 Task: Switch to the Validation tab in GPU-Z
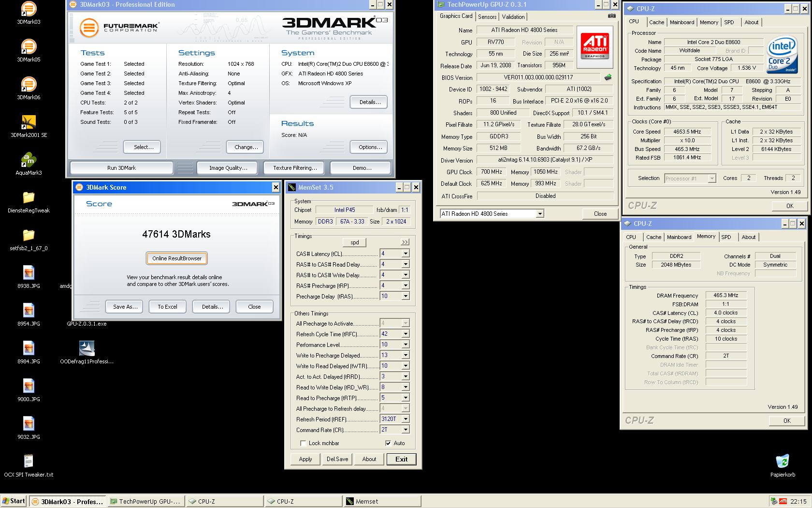coord(513,16)
